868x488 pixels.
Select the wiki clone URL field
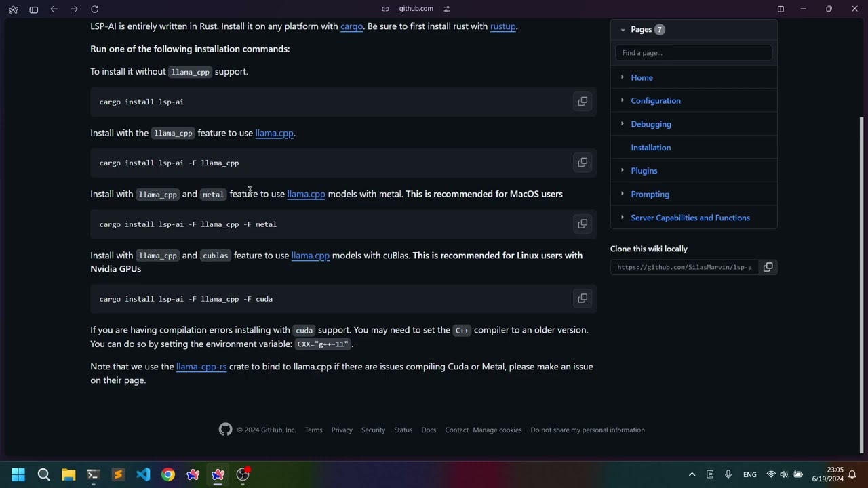coord(684,267)
